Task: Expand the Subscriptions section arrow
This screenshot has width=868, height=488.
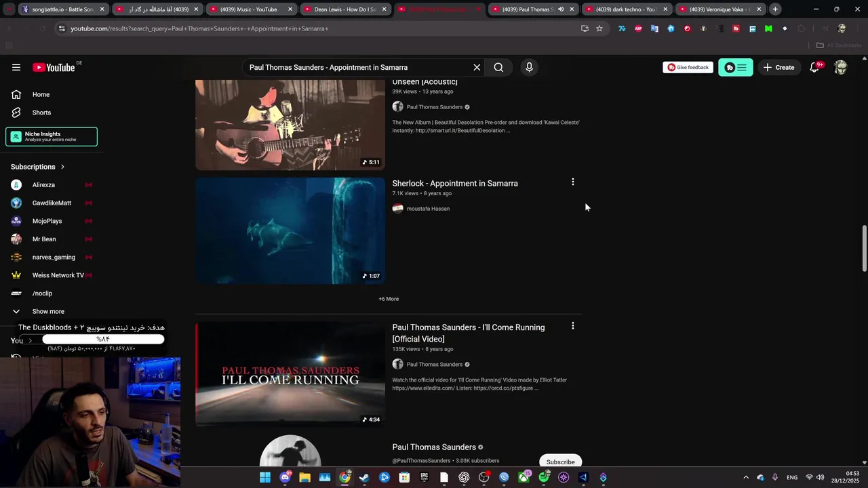Action: click(x=62, y=167)
